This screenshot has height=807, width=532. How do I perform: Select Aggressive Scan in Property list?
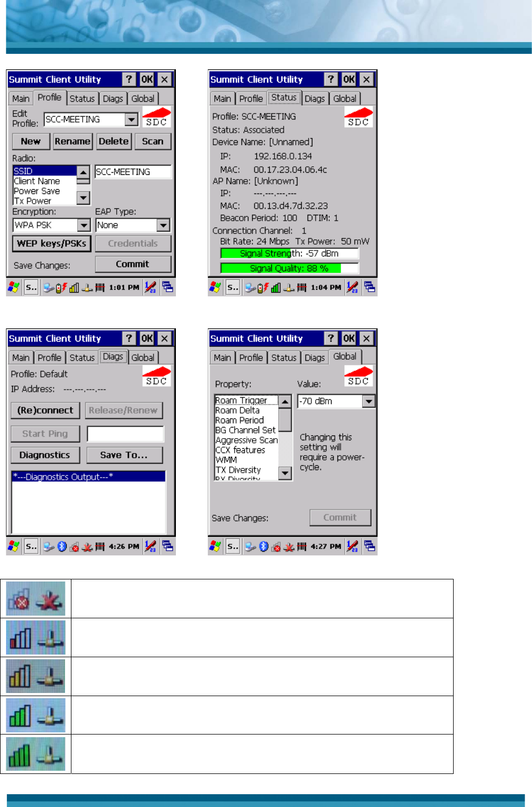pyautogui.click(x=246, y=440)
